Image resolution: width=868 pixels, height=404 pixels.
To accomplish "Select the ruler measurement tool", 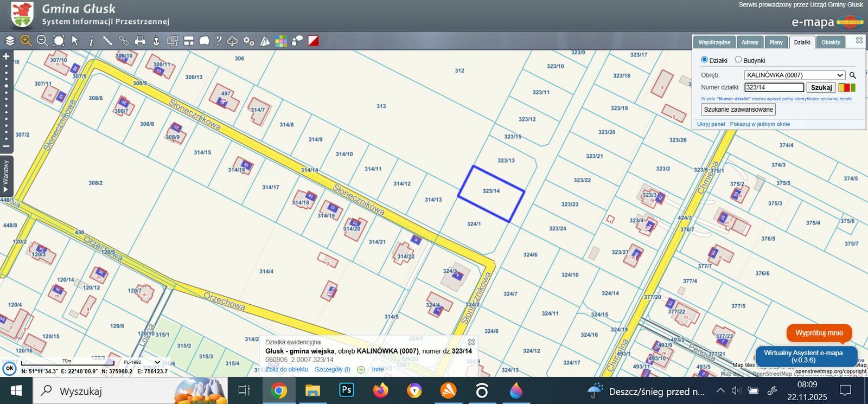I will 107,41.
